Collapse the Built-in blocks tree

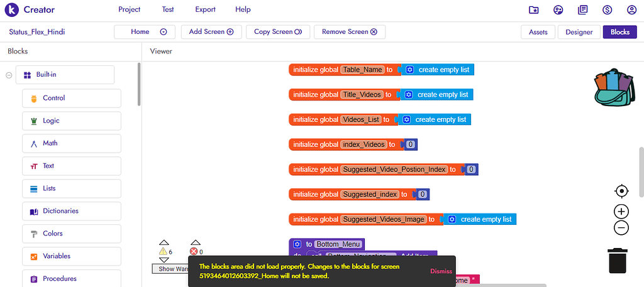pyautogui.click(x=9, y=75)
